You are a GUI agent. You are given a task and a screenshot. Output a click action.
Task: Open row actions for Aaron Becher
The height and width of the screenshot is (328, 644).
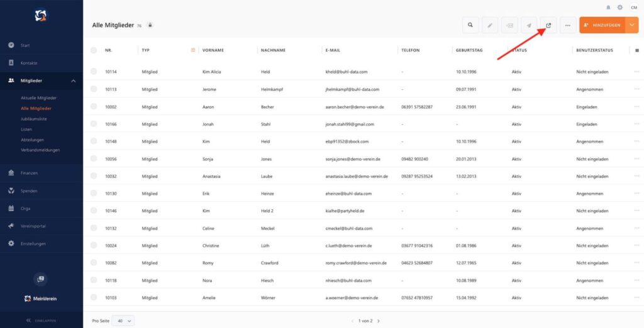(636, 107)
